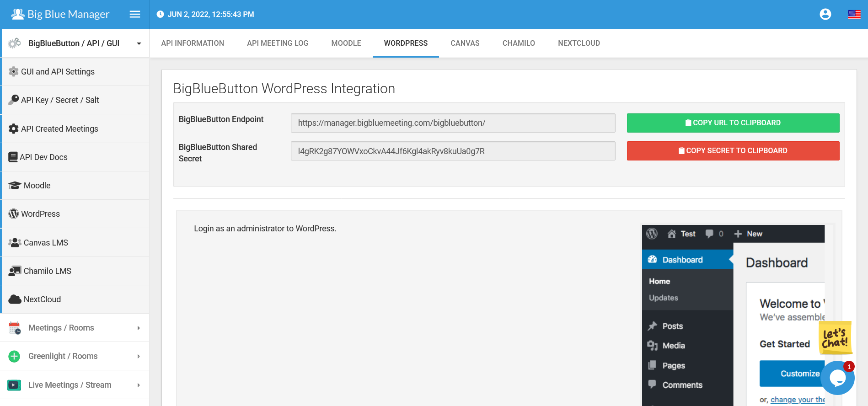Click the green plus Greenlight icon

coord(14,356)
